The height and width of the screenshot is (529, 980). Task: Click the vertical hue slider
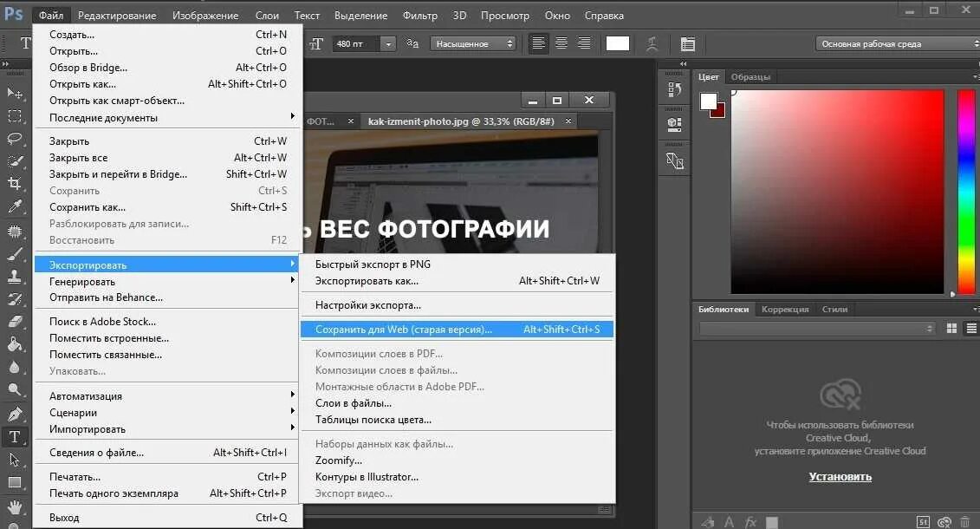tap(966, 191)
